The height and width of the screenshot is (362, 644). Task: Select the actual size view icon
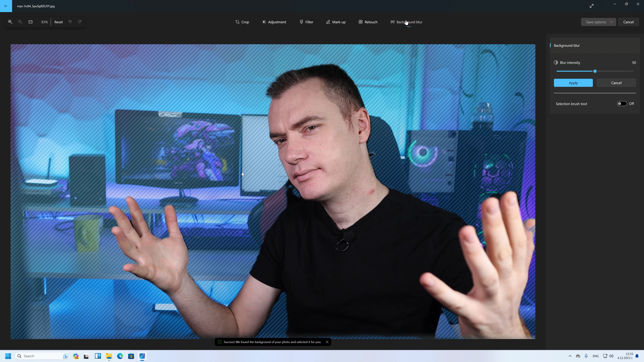(31, 22)
